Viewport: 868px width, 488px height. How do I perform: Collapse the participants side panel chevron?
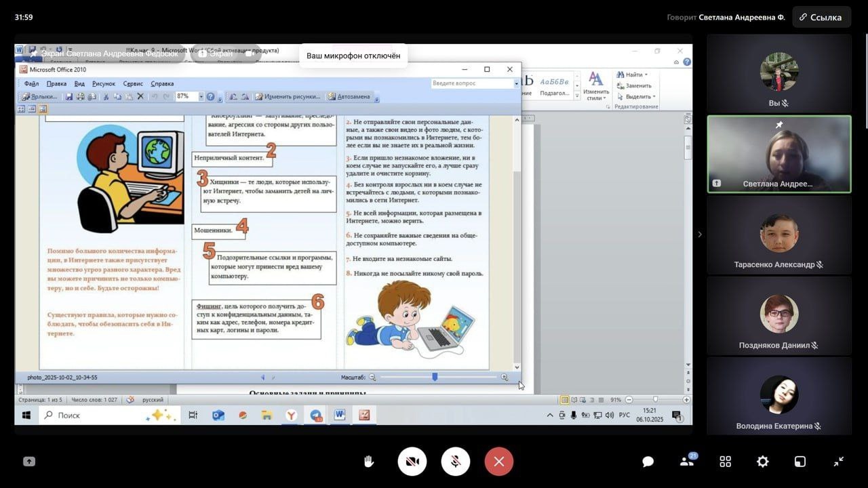coord(700,235)
